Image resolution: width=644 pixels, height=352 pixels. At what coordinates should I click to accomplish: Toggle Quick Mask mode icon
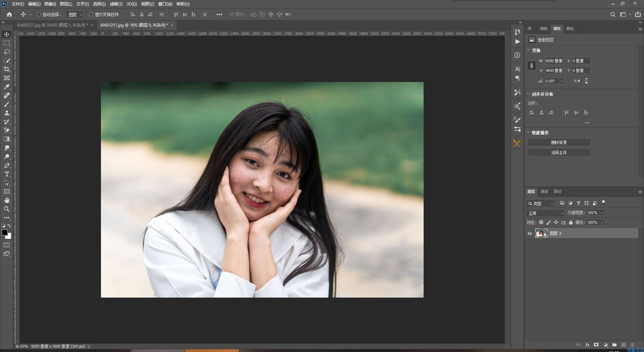[7, 245]
